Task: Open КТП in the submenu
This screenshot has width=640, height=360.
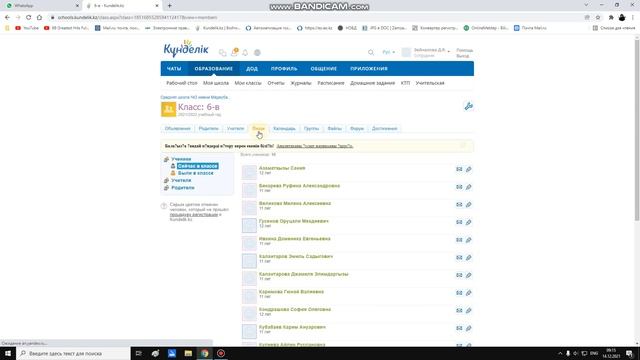Action: click(x=405, y=83)
